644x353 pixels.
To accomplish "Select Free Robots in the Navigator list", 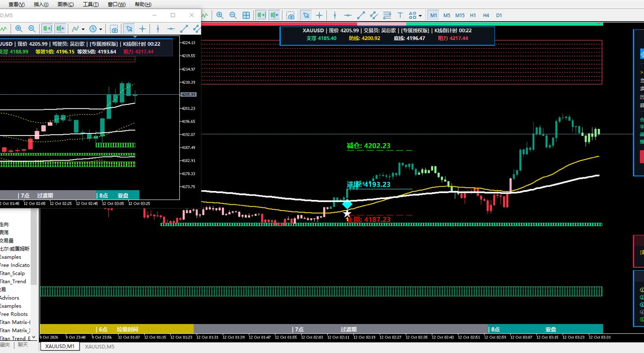I will coord(14,314).
